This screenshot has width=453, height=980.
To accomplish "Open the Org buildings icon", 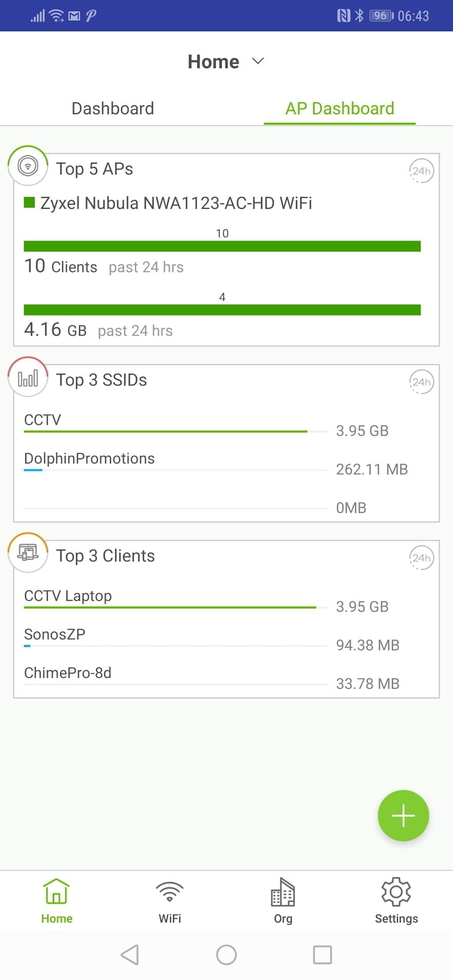I will (282, 901).
